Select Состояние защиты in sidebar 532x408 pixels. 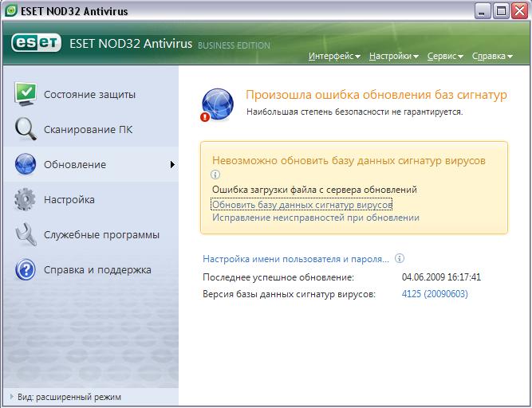91,94
